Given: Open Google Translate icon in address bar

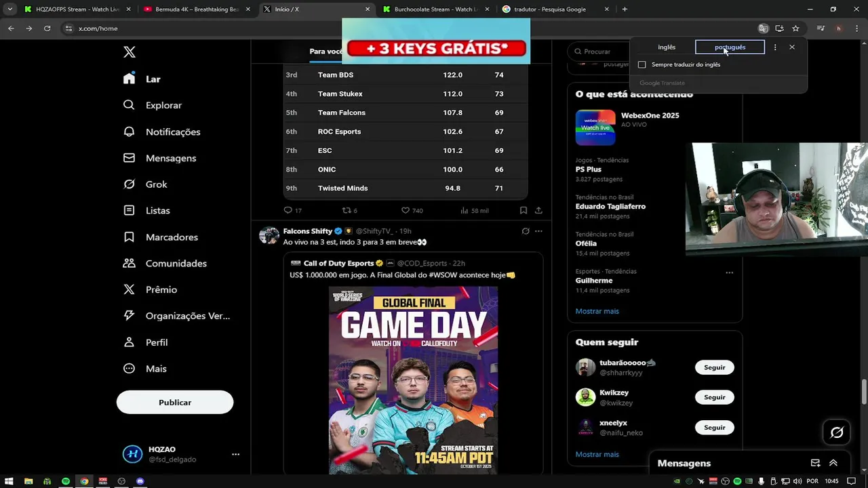Looking at the screenshot, I should (x=763, y=28).
